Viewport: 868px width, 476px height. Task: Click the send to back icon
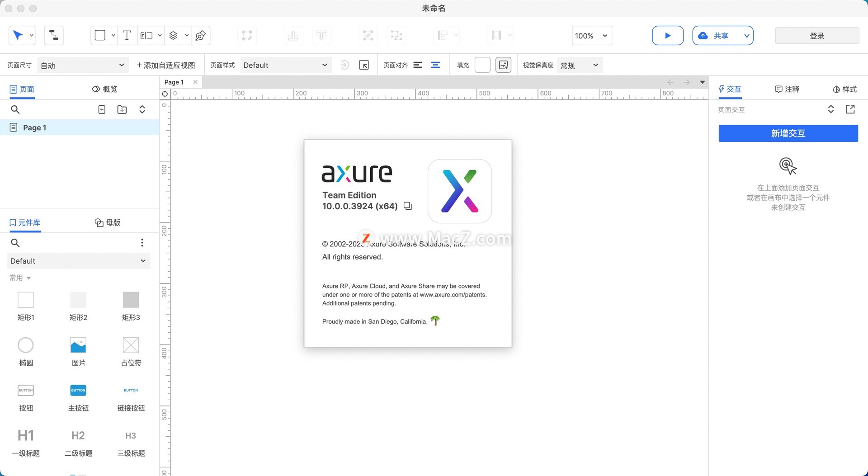pos(321,35)
